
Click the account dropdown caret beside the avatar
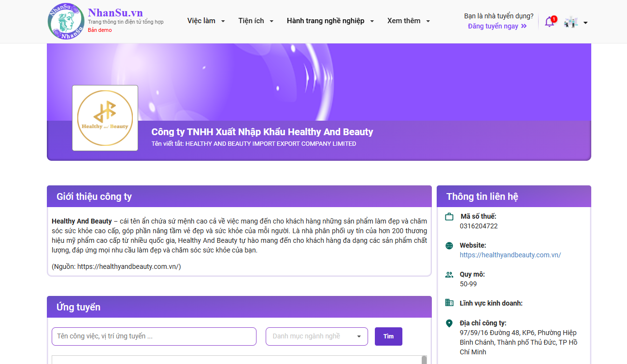(585, 23)
